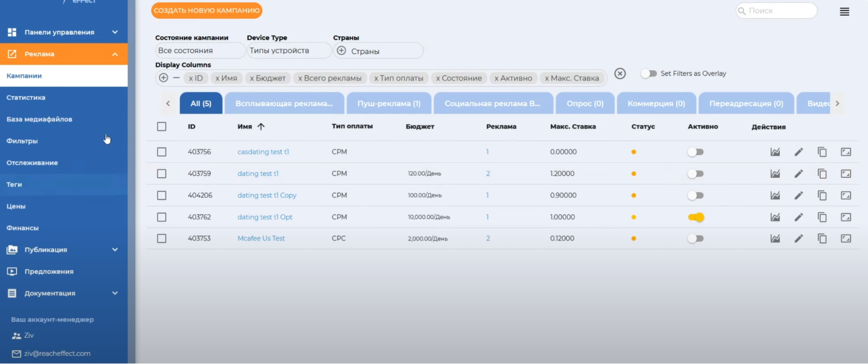Image resolution: width=868 pixels, height=364 pixels.
Task: Click copy icon for dating test t1 Copy
Action: coord(822,195)
